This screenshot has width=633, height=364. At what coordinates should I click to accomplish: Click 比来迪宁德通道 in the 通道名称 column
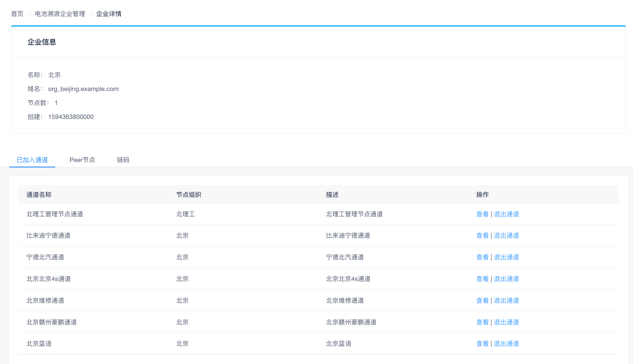pyautogui.click(x=48, y=235)
